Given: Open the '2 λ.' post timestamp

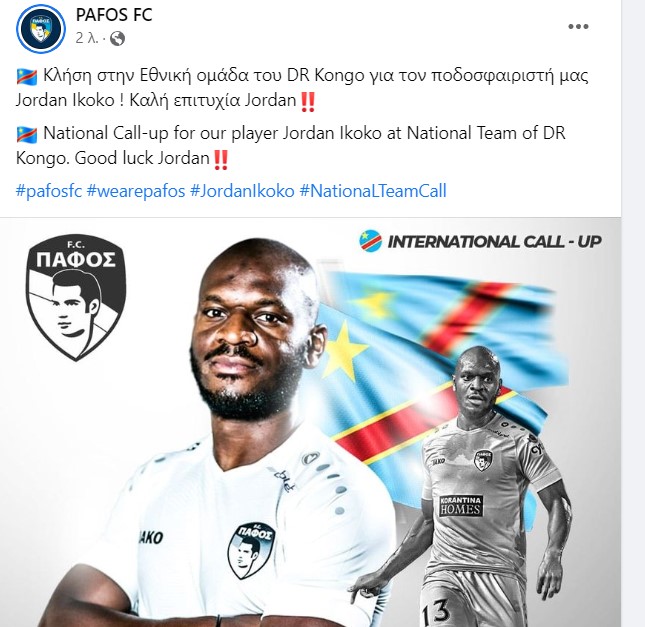Looking at the screenshot, I should click(x=87, y=38).
